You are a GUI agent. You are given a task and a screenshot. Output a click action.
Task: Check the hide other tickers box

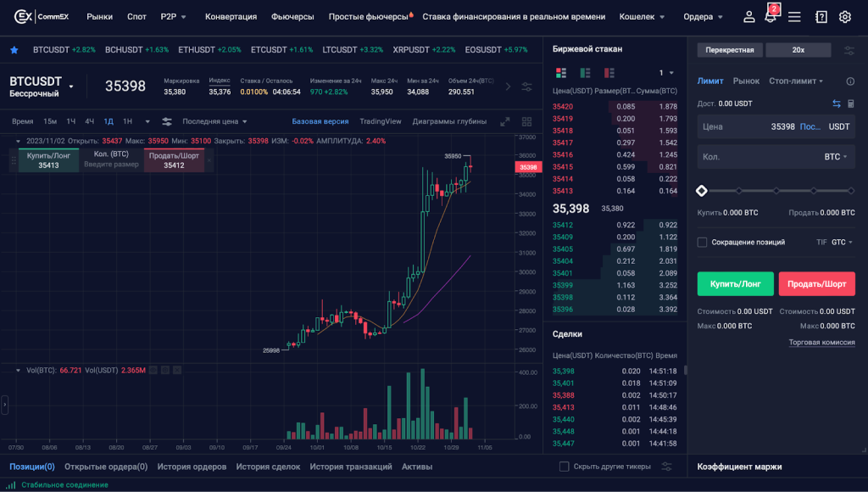point(565,467)
